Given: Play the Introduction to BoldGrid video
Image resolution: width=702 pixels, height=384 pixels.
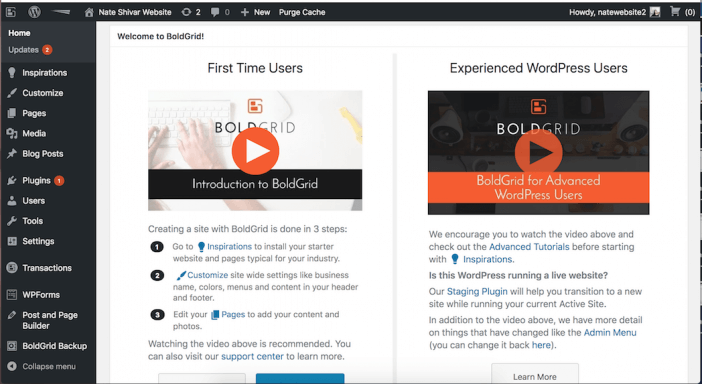Looking at the screenshot, I should pyautogui.click(x=255, y=151).
